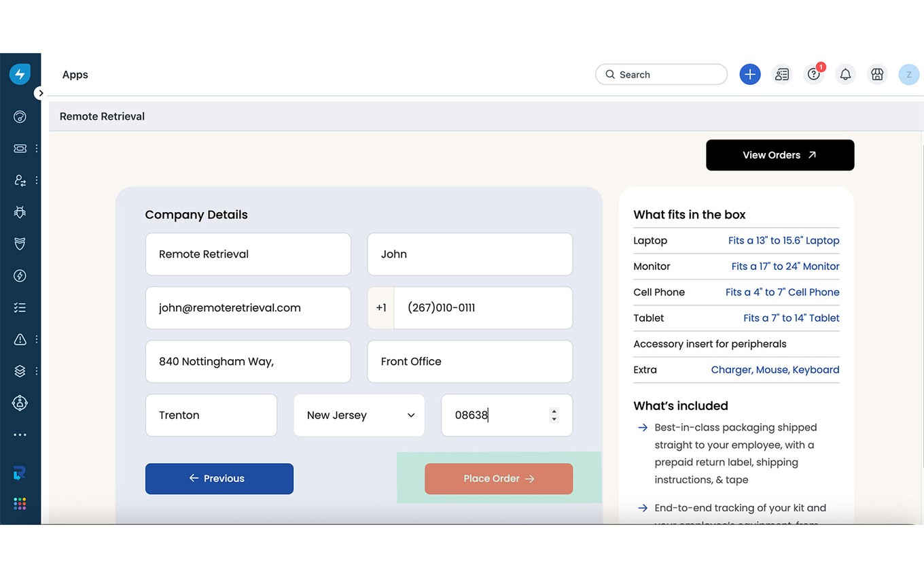The image size is (924, 578).
Task: Click the Best-in-class packaging bullet text
Action: tap(736, 454)
